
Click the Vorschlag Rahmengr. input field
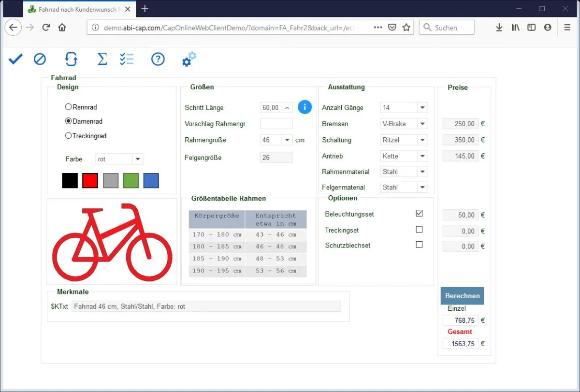coord(276,124)
